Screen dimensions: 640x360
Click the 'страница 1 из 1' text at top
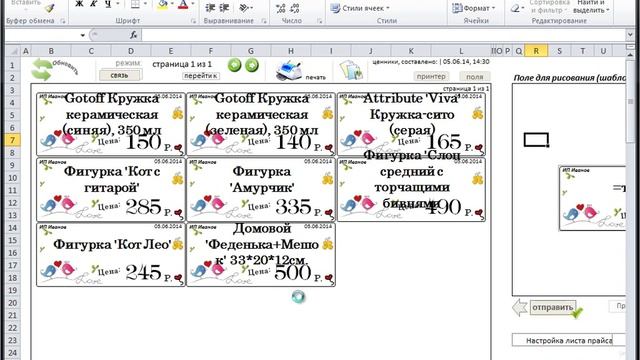coord(182,64)
